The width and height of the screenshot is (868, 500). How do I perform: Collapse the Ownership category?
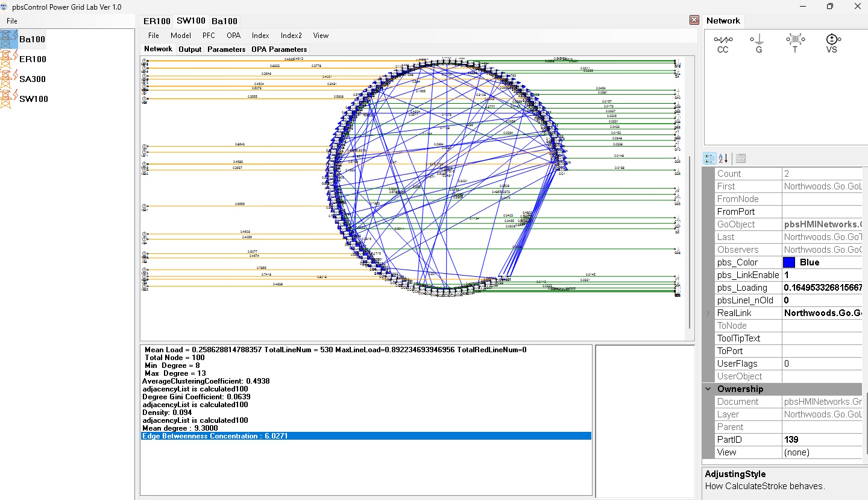click(x=708, y=389)
